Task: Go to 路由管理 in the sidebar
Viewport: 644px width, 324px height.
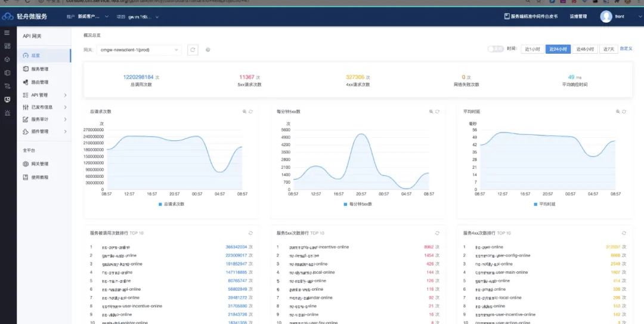Action: coord(39,82)
